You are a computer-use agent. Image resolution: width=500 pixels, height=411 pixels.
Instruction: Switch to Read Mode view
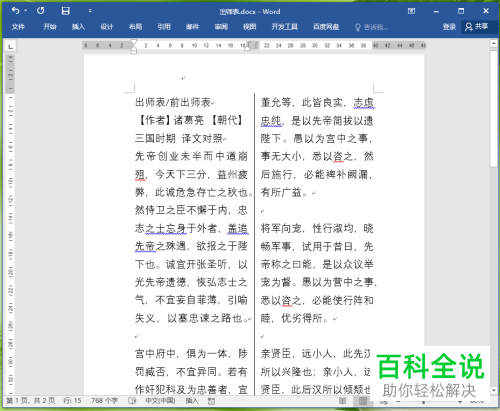pos(343,400)
